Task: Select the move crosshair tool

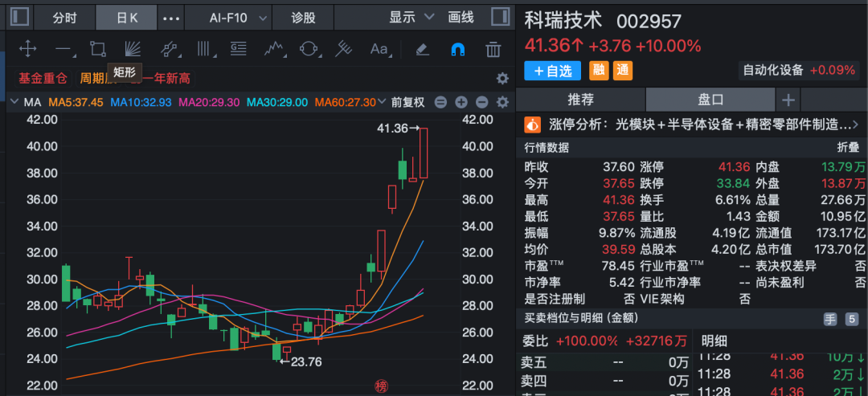Action: click(27, 49)
